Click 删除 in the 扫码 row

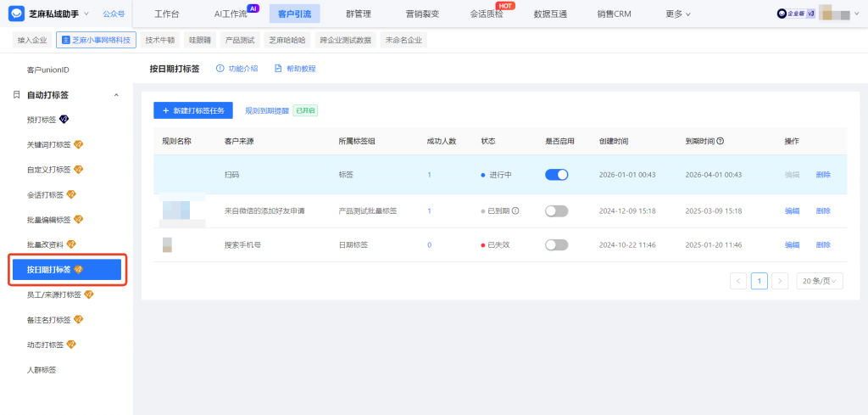point(823,175)
